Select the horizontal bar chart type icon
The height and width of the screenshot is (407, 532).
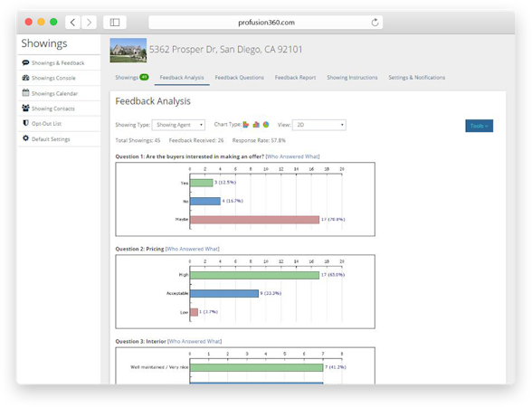[246, 125]
